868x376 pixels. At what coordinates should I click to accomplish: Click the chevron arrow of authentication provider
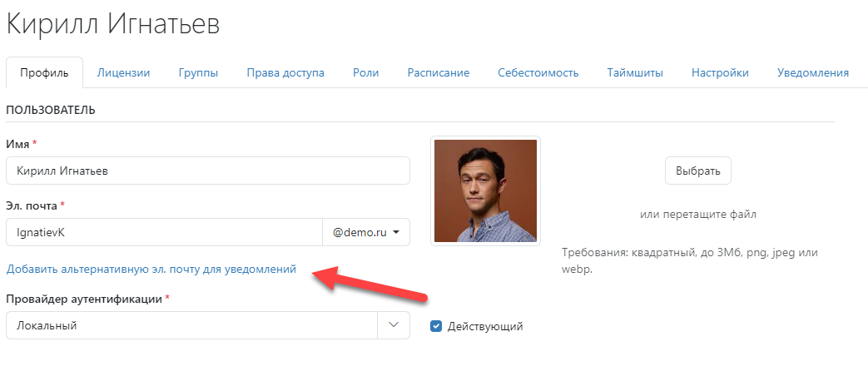pyautogui.click(x=394, y=325)
